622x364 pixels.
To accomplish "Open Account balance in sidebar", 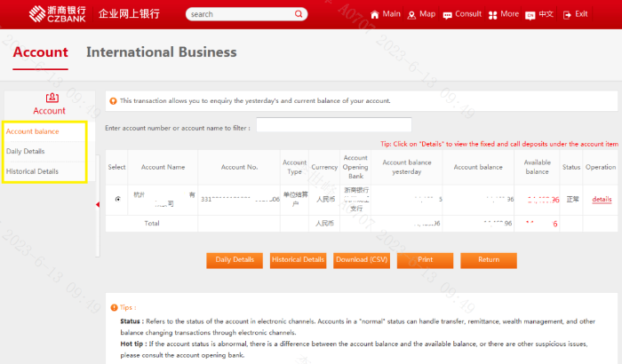I will 33,131.
